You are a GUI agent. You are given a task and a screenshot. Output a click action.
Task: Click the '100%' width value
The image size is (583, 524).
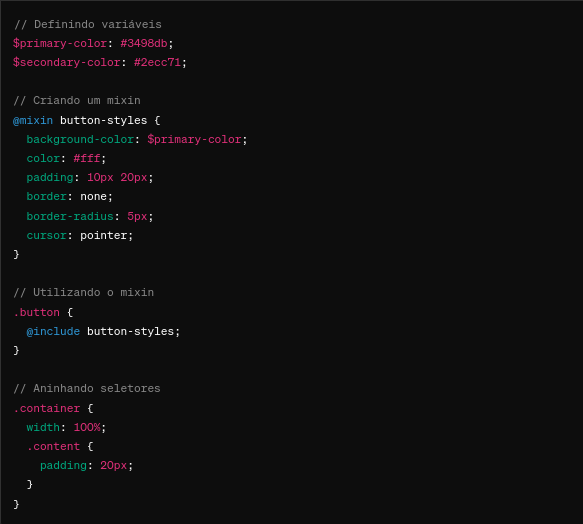click(87, 427)
